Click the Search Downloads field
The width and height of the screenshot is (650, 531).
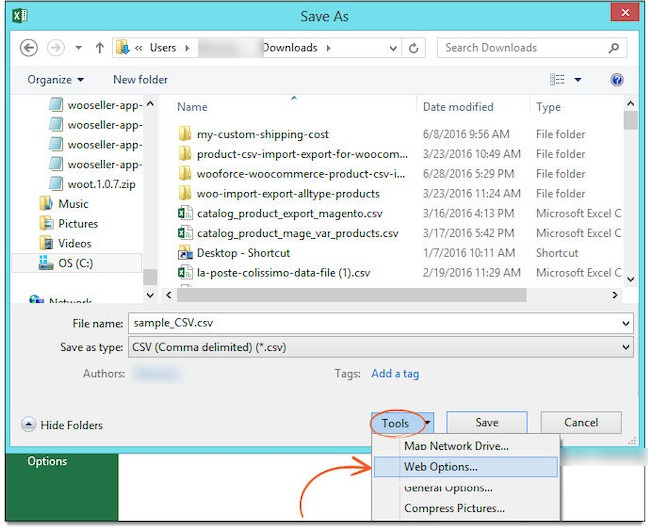coord(532,48)
